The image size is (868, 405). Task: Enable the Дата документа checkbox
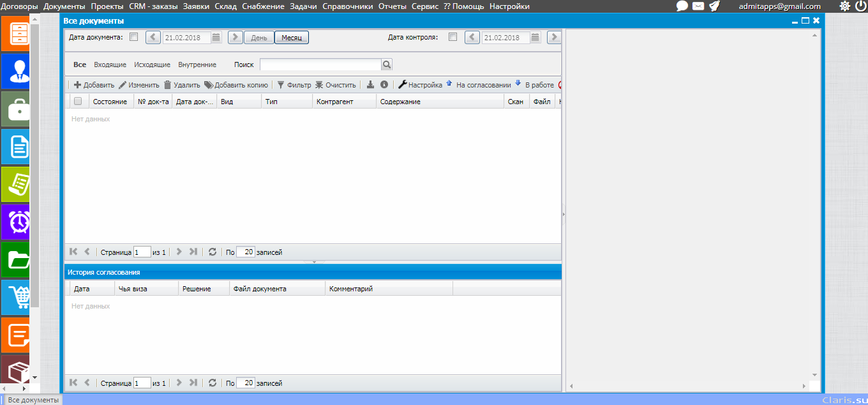tap(133, 37)
